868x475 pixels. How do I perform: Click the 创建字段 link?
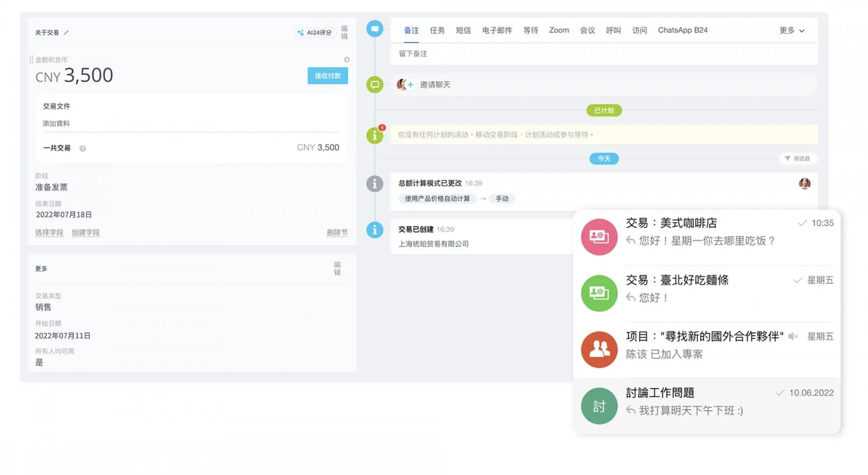click(x=85, y=232)
